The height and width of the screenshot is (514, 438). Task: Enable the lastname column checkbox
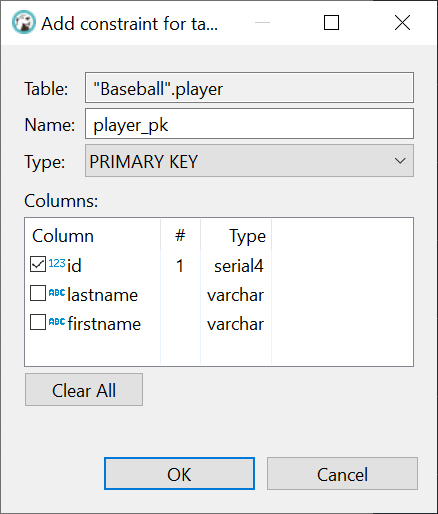pos(38,293)
